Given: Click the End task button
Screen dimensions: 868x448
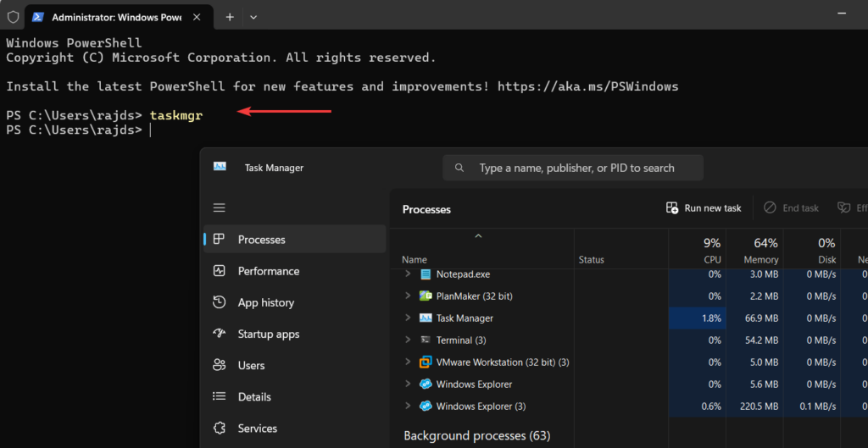Looking at the screenshot, I should pyautogui.click(x=791, y=208).
